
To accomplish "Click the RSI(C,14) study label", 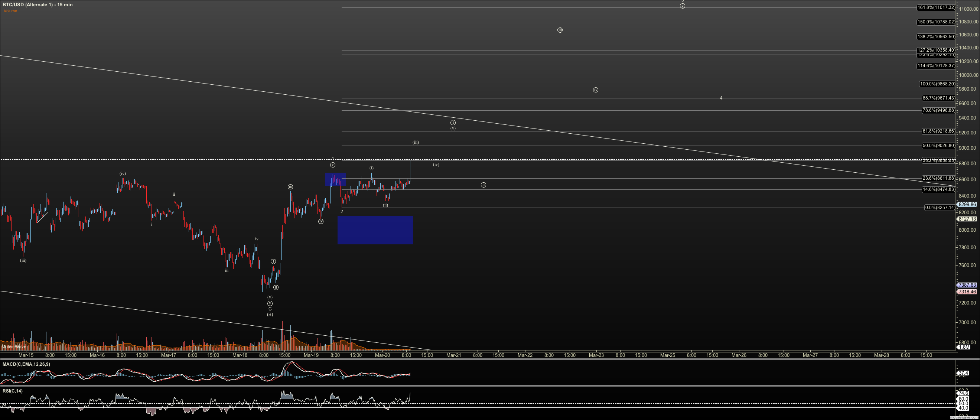I will coord(13,391).
